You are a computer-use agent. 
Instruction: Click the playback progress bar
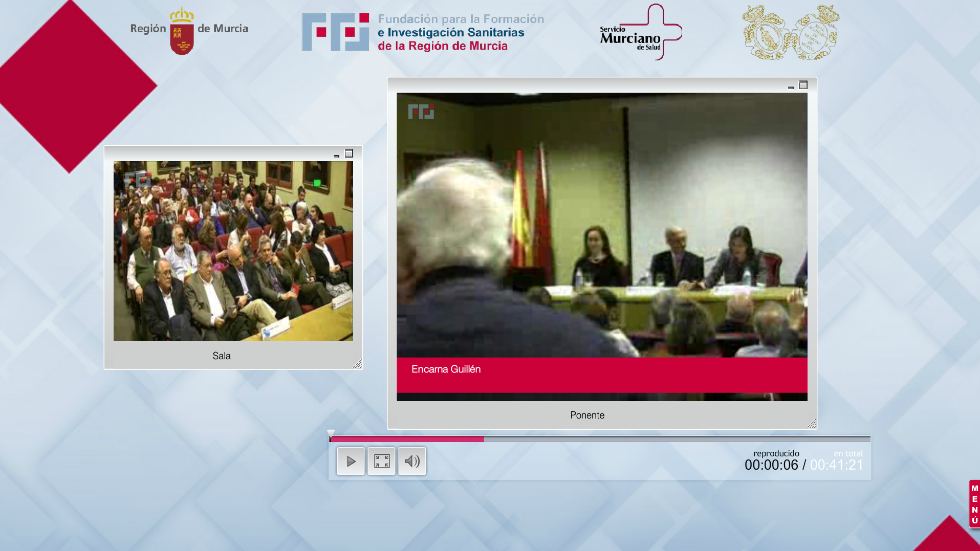click(x=600, y=439)
